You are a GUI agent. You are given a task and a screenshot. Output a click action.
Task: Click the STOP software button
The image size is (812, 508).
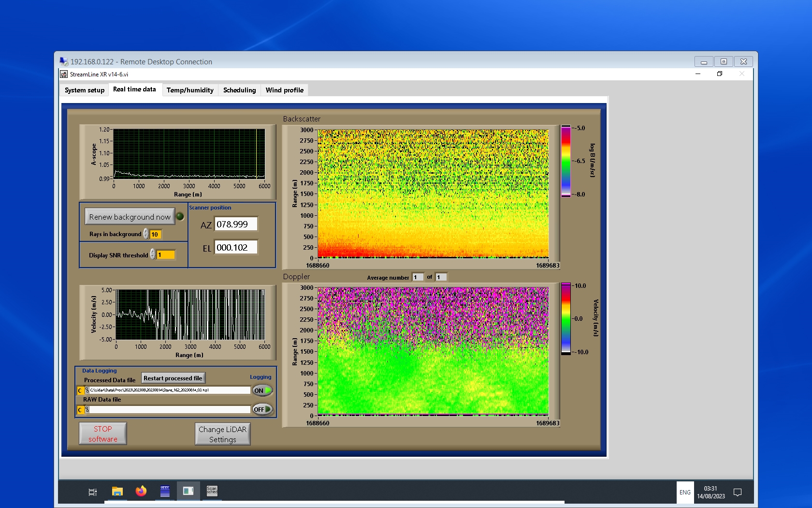pyautogui.click(x=103, y=434)
